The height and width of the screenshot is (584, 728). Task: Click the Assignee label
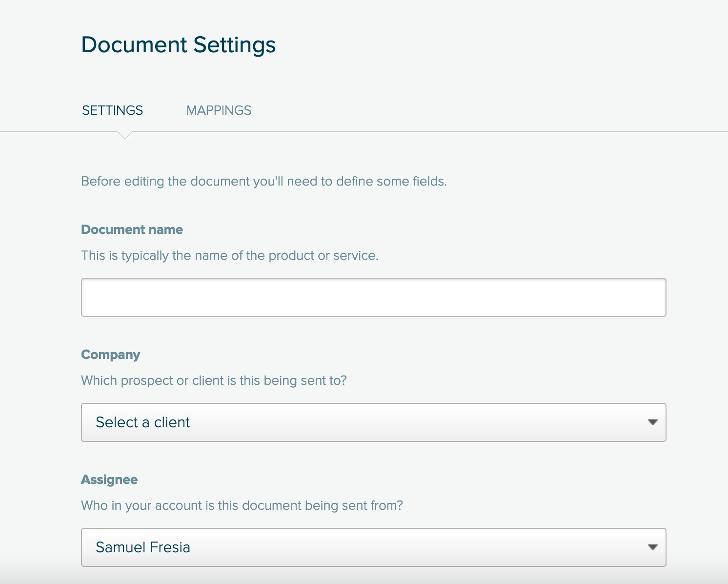[109, 480]
